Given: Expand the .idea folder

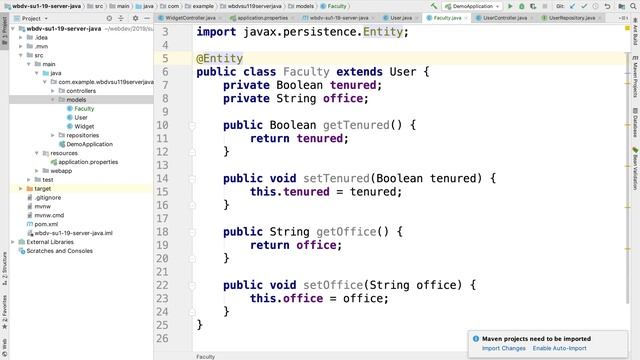Looking at the screenshot, I should click(21, 38).
